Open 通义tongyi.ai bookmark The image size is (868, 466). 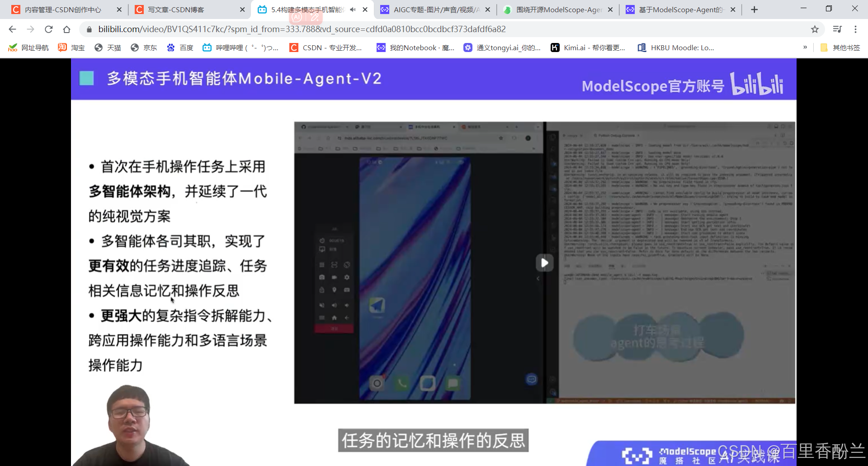[502, 48]
